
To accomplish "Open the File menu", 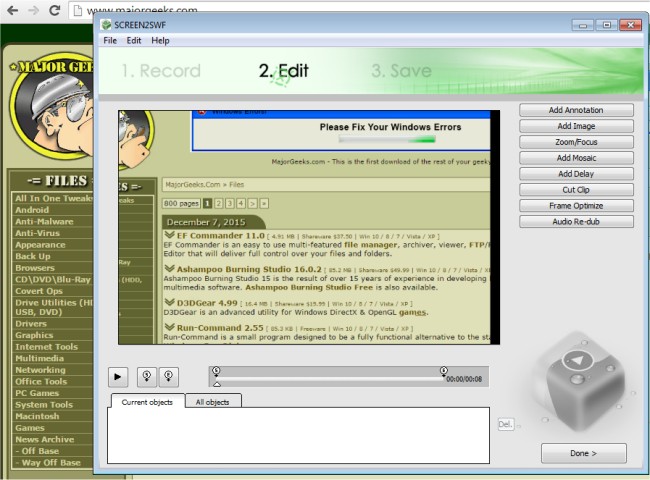I will [110, 41].
